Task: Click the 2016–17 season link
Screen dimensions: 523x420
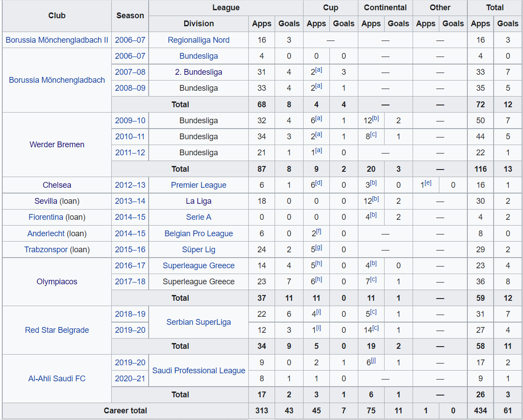Action: [x=130, y=266]
